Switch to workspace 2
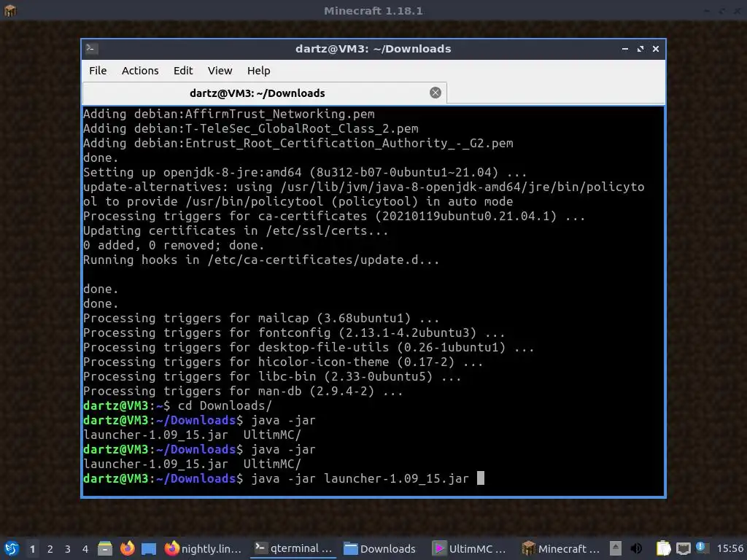Viewport: 747px width, 560px height. point(50,549)
